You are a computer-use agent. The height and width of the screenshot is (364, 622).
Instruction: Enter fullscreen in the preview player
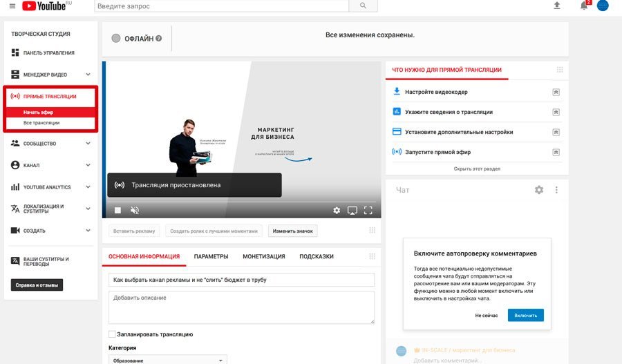368,210
